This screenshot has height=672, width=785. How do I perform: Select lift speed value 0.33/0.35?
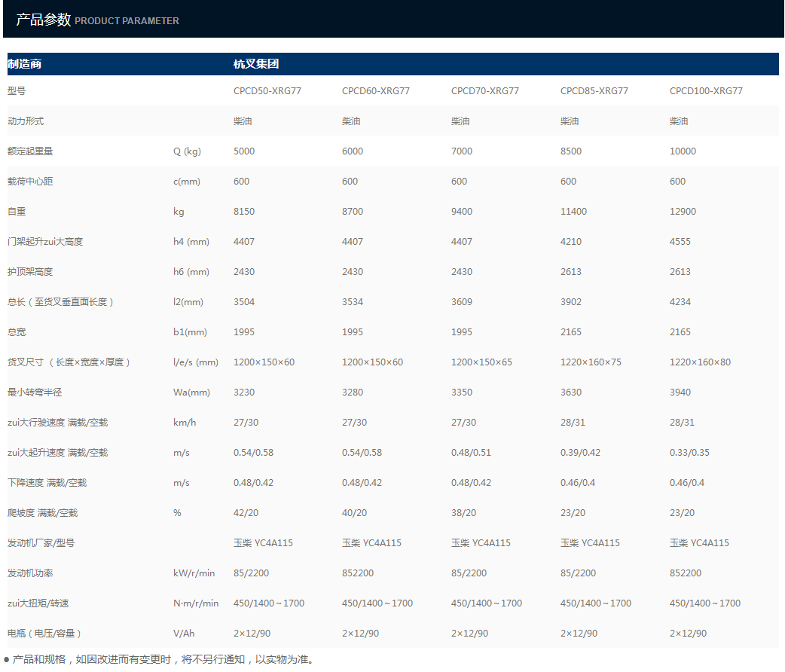tap(689, 453)
